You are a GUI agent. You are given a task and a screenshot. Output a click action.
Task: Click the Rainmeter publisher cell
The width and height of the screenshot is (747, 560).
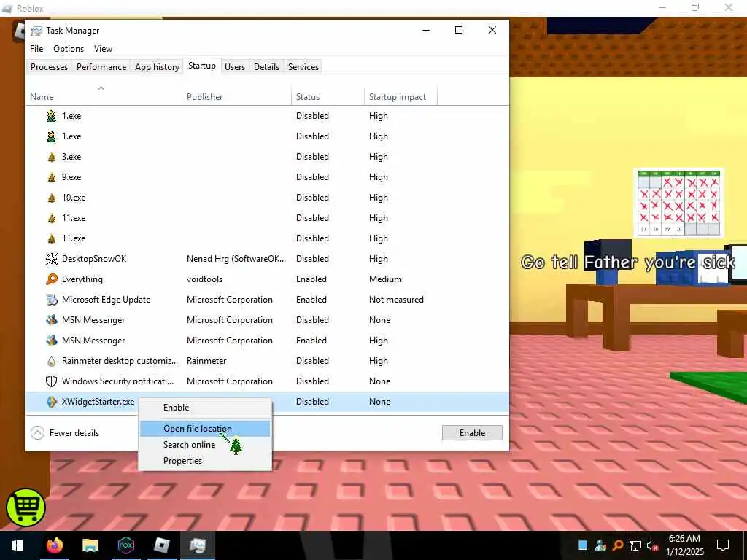tap(206, 361)
